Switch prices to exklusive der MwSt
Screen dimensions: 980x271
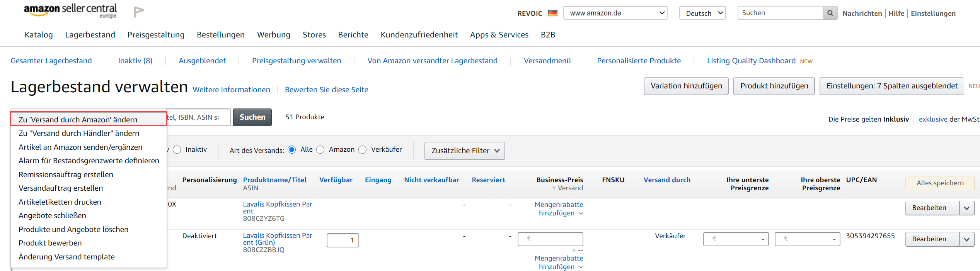933,119
